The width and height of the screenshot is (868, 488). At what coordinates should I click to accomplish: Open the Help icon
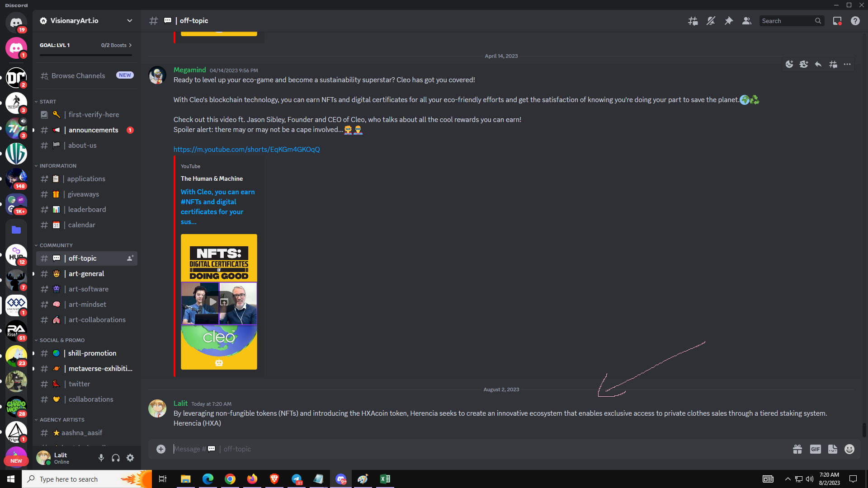pyautogui.click(x=855, y=21)
